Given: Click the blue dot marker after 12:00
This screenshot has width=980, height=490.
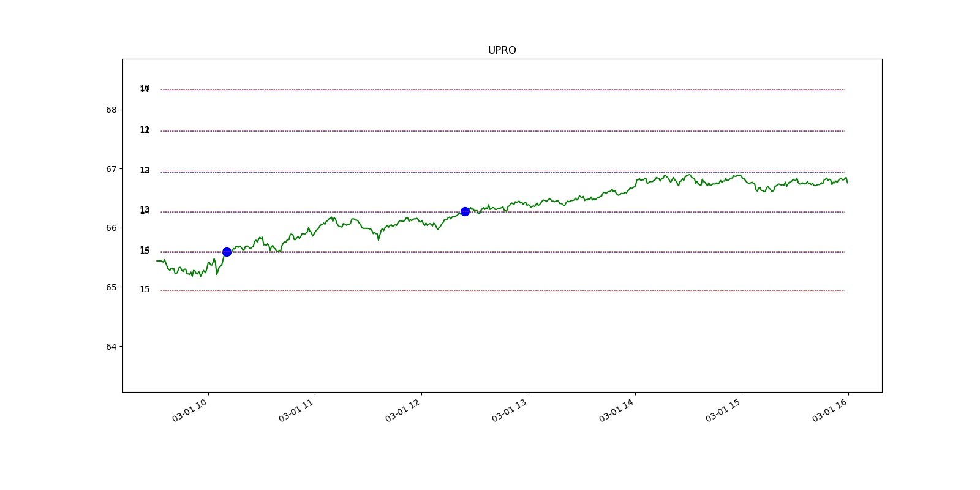Looking at the screenshot, I should click(x=465, y=211).
